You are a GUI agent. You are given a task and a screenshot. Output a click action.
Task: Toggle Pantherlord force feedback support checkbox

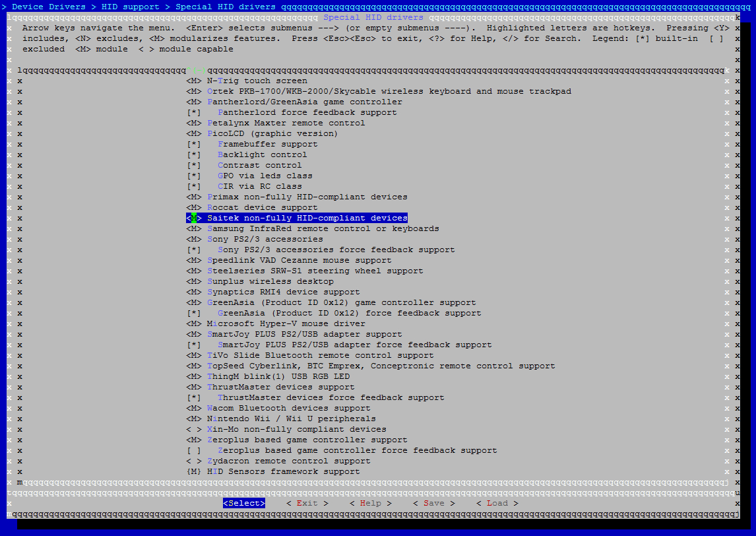click(194, 112)
